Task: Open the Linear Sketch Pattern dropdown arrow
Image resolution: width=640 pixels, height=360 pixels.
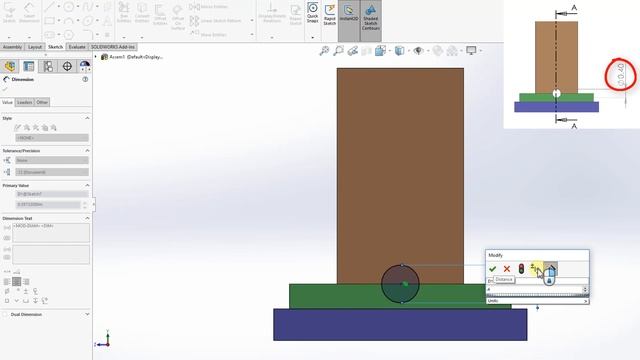Action: point(252,20)
